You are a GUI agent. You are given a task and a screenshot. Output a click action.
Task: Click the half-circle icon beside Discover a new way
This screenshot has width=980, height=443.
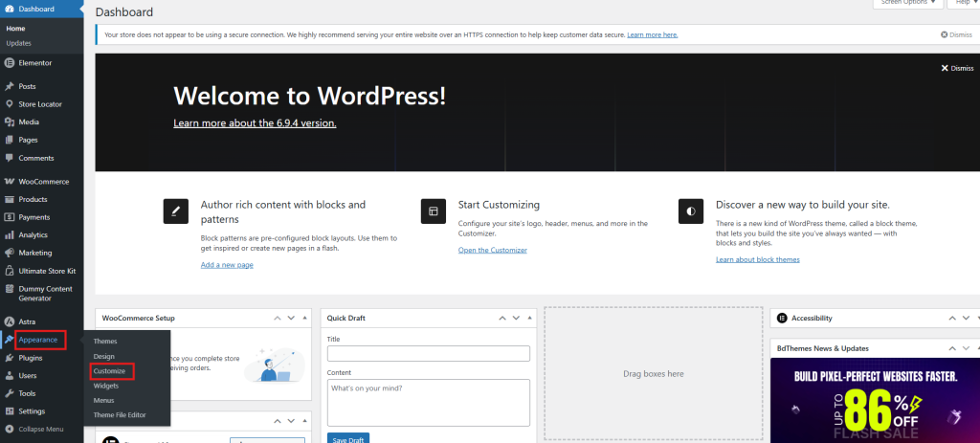pos(691,211)
